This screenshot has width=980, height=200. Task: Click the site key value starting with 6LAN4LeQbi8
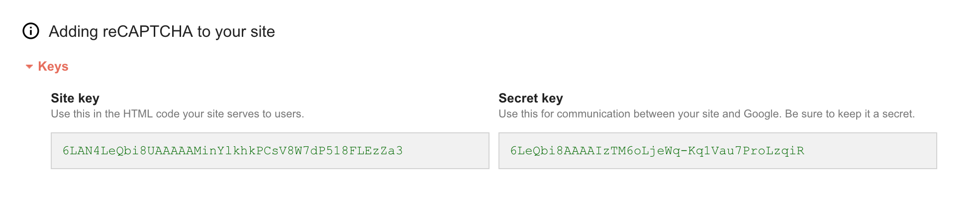coord(232,151)
